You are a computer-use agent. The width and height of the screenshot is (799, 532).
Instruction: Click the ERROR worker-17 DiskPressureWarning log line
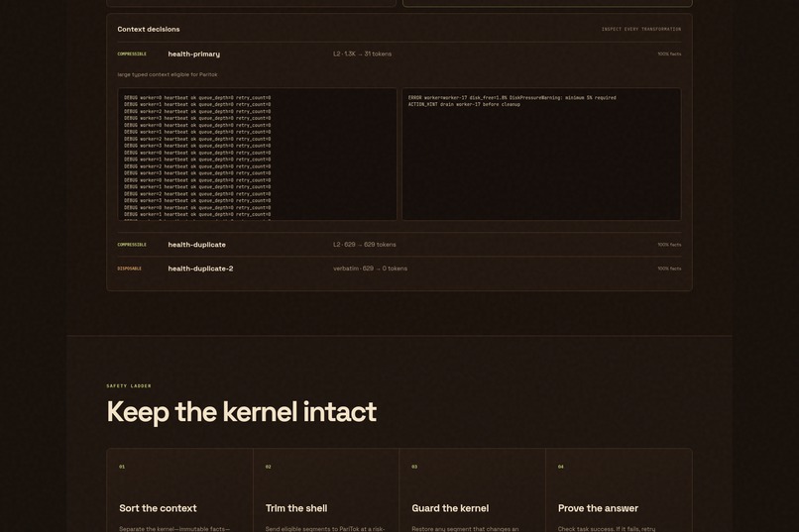pos(512,98)
